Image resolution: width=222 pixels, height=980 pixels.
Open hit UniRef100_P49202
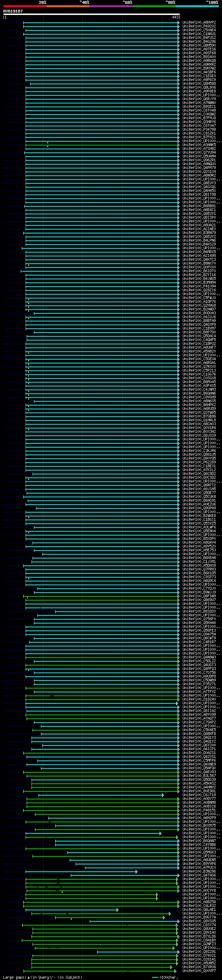(199, 26)
